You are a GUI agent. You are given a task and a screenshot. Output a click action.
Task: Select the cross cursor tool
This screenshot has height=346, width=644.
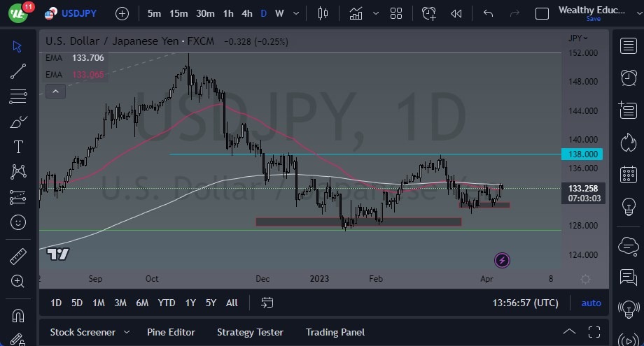pos(18,46)
